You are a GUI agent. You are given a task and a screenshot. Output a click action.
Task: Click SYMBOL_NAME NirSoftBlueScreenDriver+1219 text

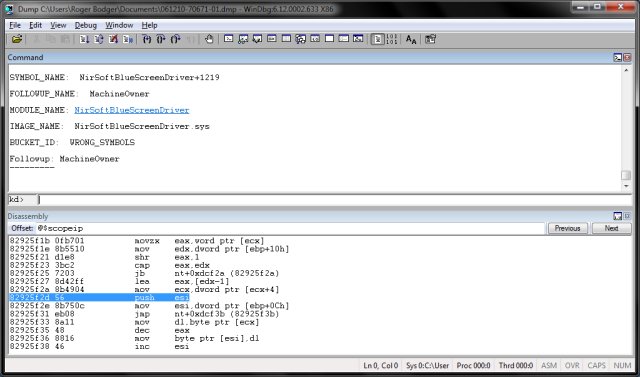tap(114, 78)
